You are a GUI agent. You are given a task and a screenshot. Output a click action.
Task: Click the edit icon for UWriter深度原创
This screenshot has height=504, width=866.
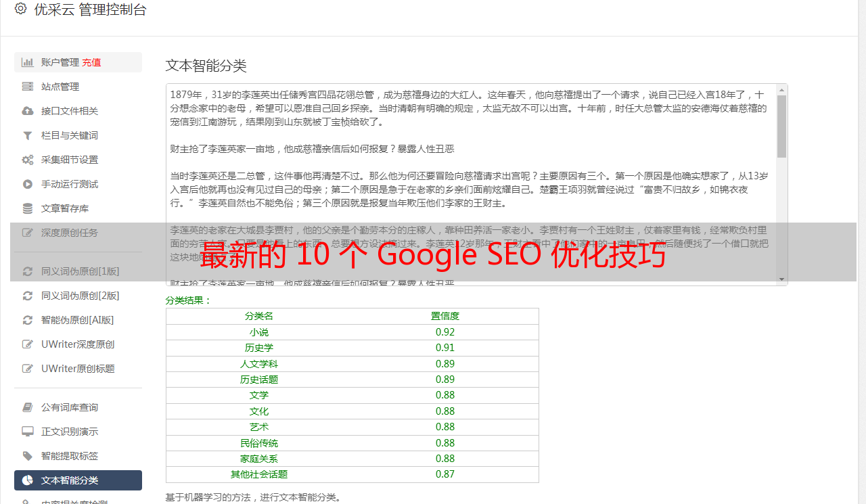(28, 344)
